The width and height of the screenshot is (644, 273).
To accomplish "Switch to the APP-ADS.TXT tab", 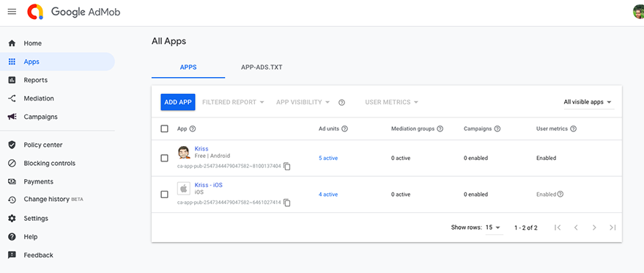I will coord(262,67).
